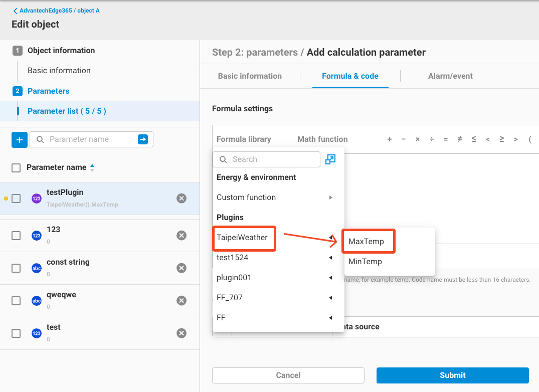Switch to the Alarm/event tab
The width and height of the screenshot is (539, 392).
point(450,76)
